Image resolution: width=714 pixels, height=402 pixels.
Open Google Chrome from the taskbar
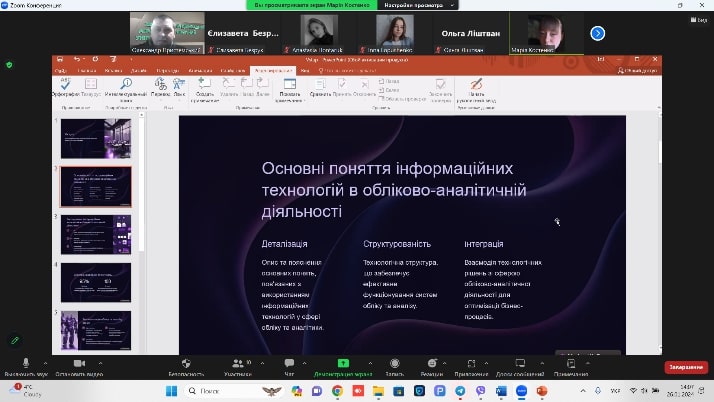click(x=337, y=391)
